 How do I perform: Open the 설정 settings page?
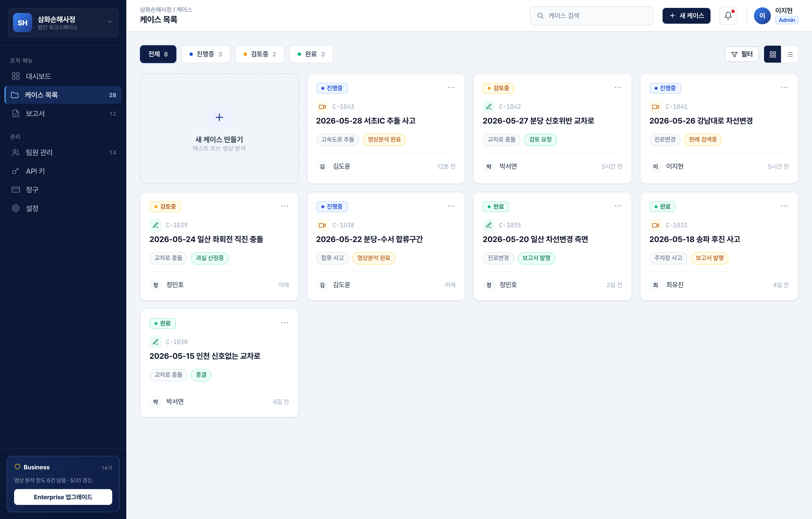63,208
